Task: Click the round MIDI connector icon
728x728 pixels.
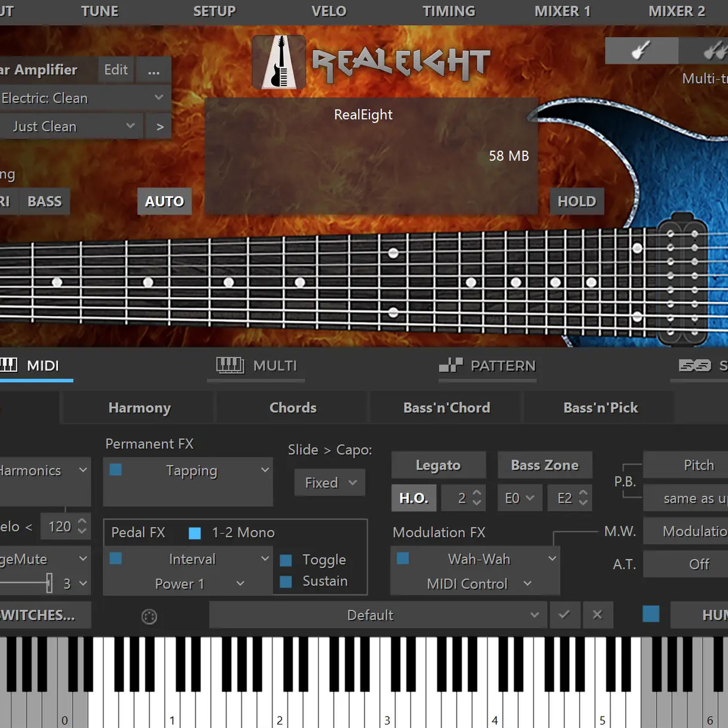Action: [x=149, y=617]
